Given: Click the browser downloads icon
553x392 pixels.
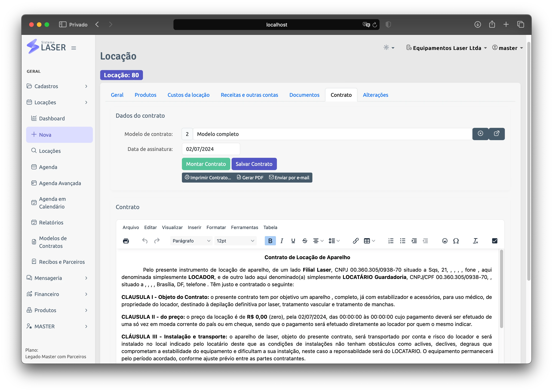Looking at the screenshot, I should [477, 24].
